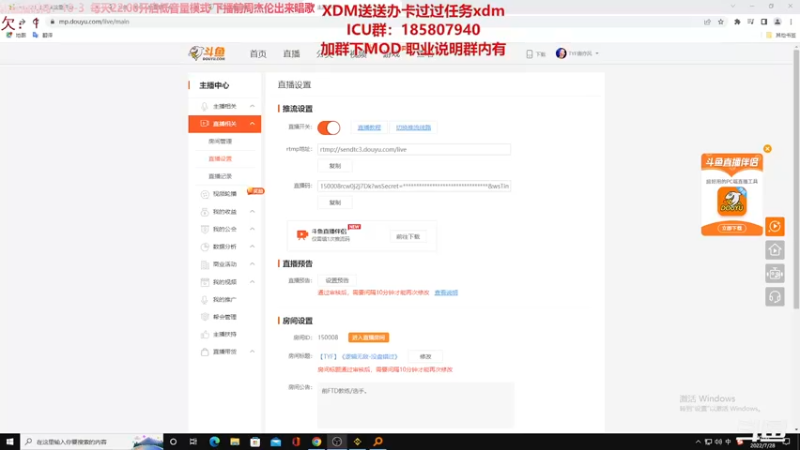
Task: Expand the 我的视频 chevron
Action: pyautogui.click(x=252, y=282)
